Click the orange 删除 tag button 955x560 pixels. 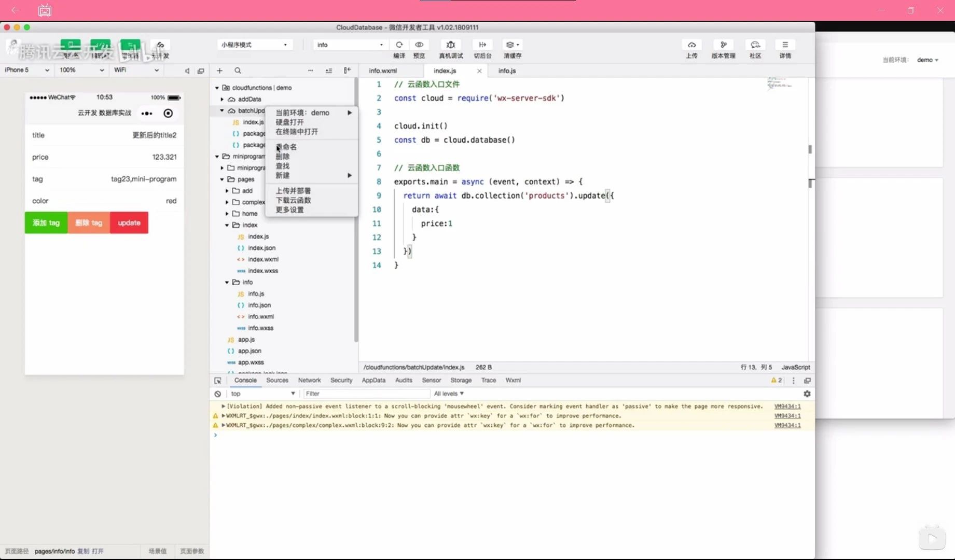pos(89,222)
